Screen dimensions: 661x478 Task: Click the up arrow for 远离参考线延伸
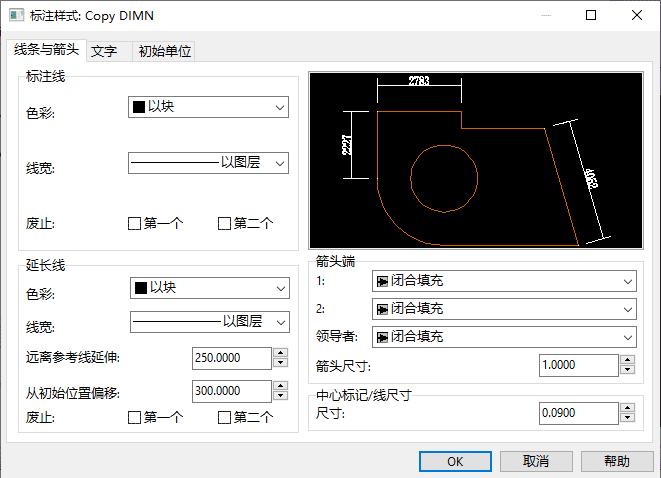point(280,353)
